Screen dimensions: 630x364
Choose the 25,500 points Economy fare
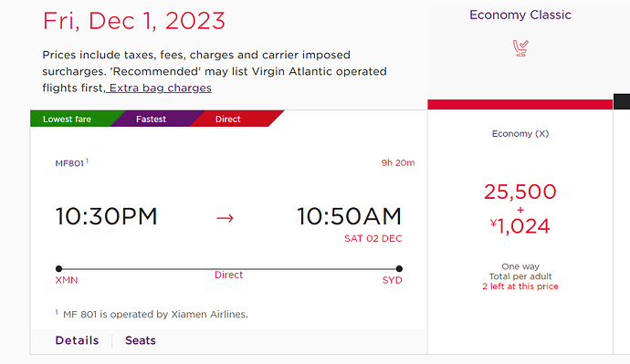(x=520, y=209)
